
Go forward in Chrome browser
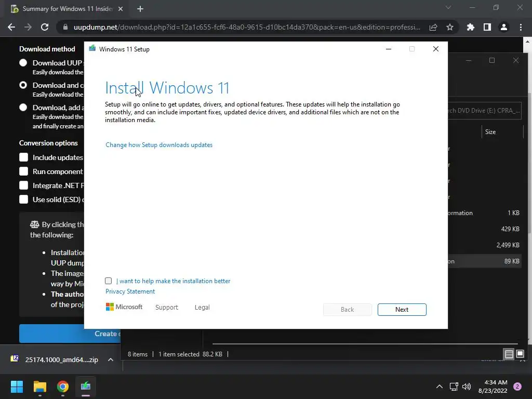tap(28, 27)
